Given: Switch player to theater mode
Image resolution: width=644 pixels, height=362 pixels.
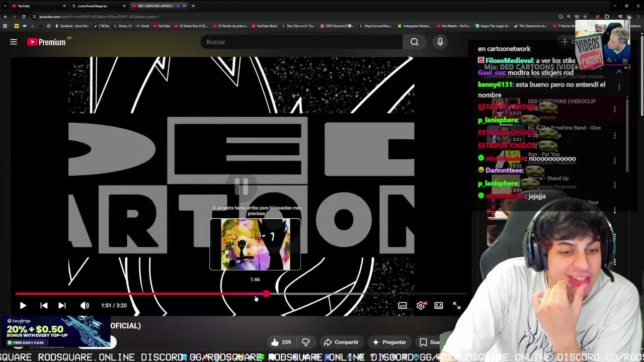Looking at the screenshot, I should (x=439, y=305).
